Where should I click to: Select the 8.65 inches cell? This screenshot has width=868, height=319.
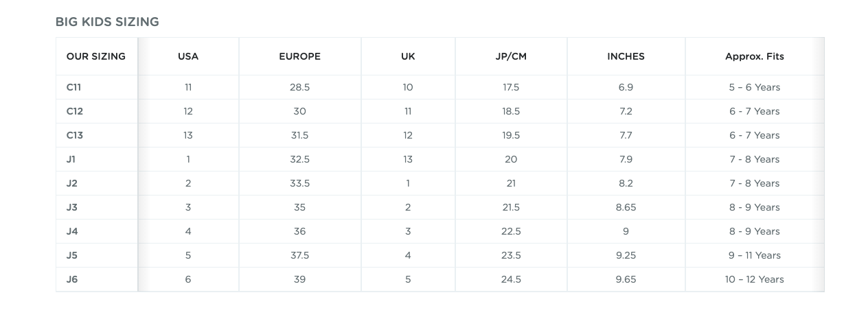(x=626, y=207)
